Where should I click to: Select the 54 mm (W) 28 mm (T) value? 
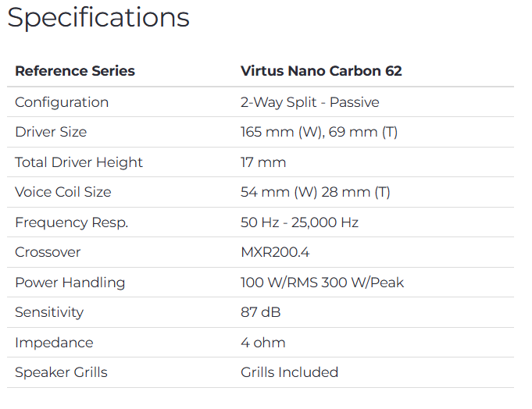(x=315, y=192)
